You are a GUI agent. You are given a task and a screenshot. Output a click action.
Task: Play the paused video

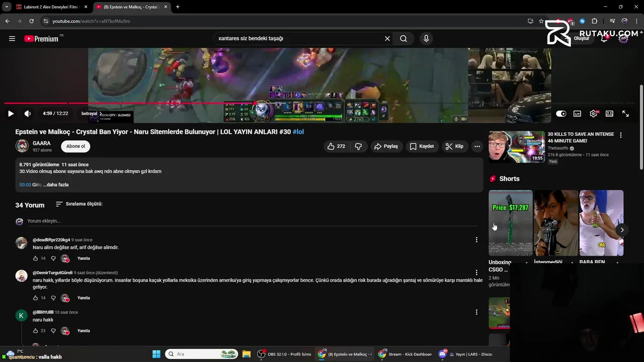11,114
